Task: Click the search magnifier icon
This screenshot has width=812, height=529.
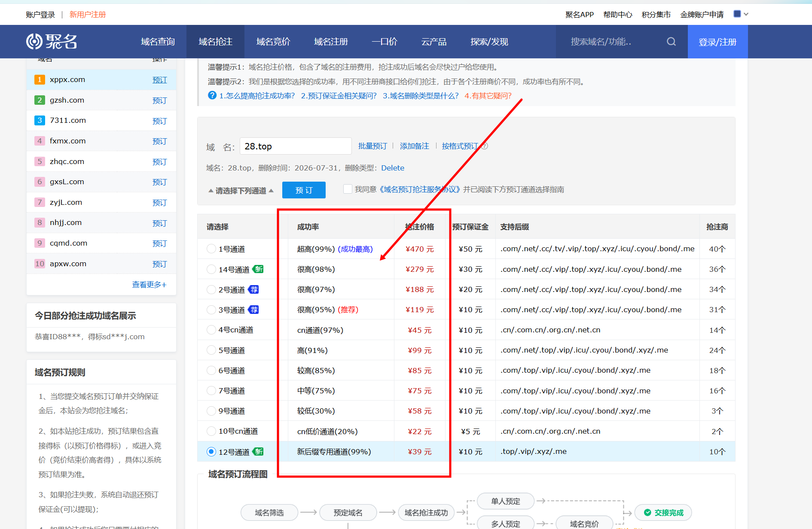Action: pyautogui.click(x=671, y=42)
